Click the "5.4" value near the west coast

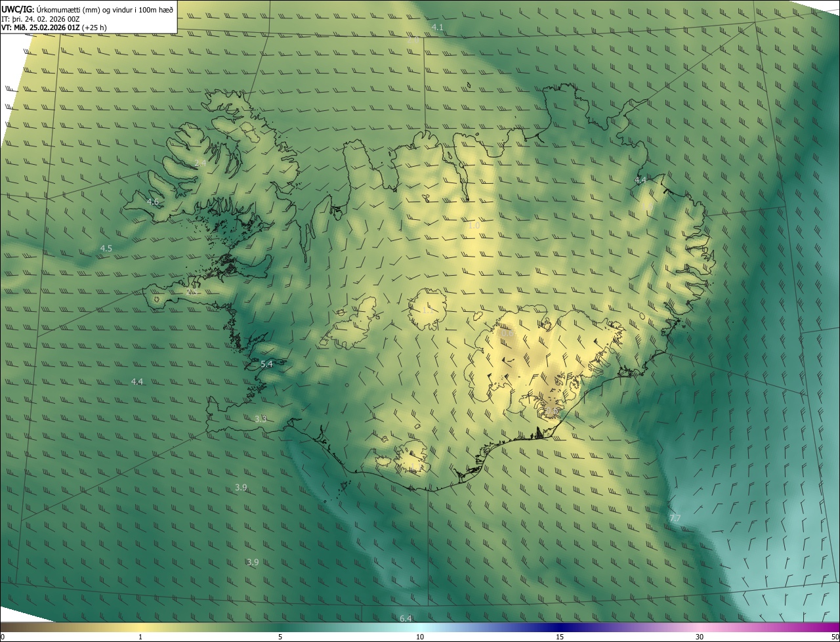266,364
